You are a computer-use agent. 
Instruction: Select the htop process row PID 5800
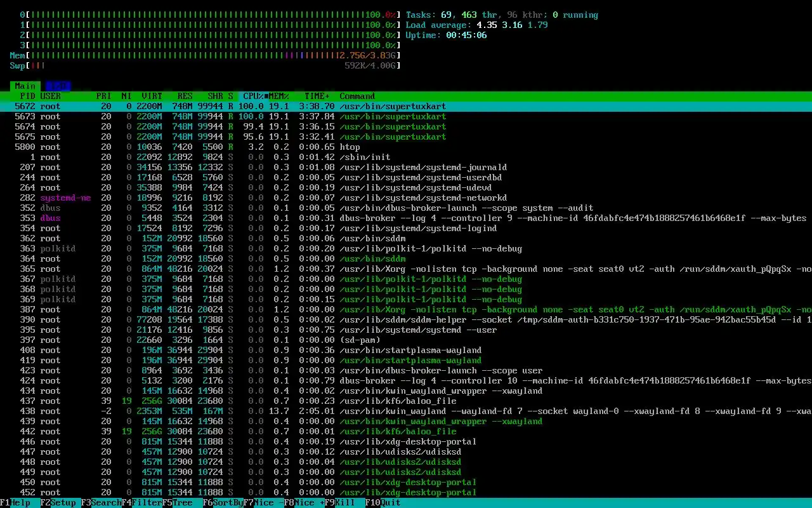tap(406, 147)
